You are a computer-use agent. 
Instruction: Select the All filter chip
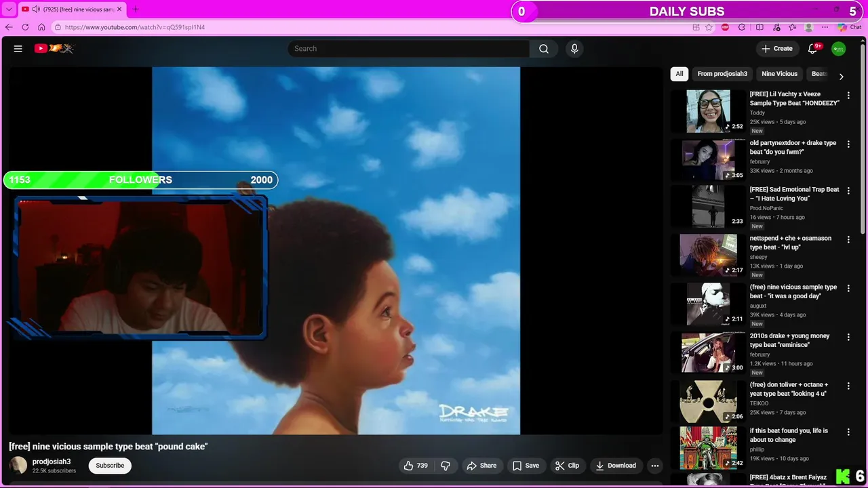click(x=679, y=74)
